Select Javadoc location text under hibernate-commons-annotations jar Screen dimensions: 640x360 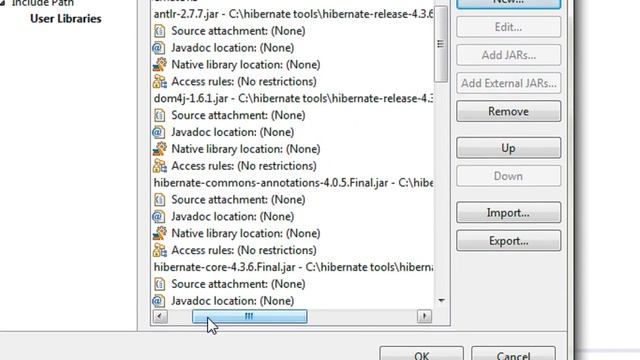(233, 217)
